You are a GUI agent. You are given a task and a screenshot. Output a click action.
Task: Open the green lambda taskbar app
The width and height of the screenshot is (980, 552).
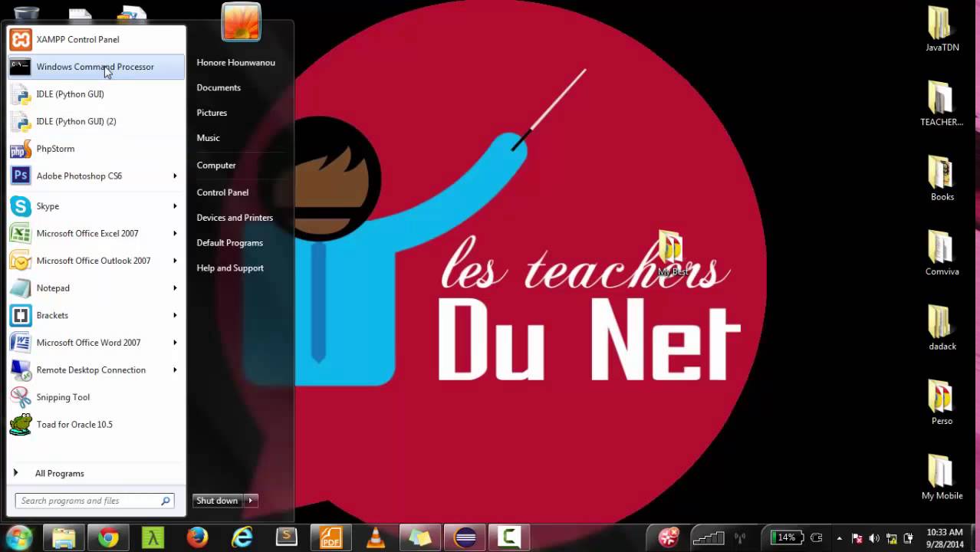[x=153, y=537]
